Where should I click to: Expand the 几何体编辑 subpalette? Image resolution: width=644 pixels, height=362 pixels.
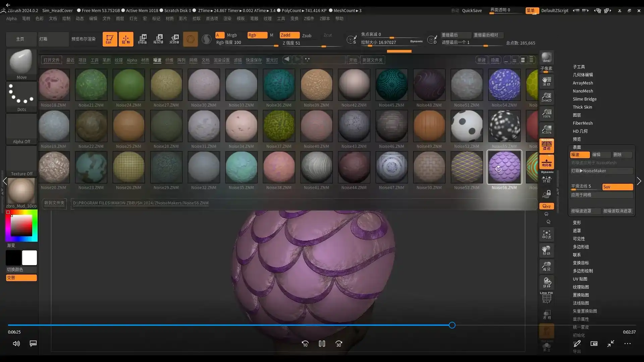[x=583, y=75]
